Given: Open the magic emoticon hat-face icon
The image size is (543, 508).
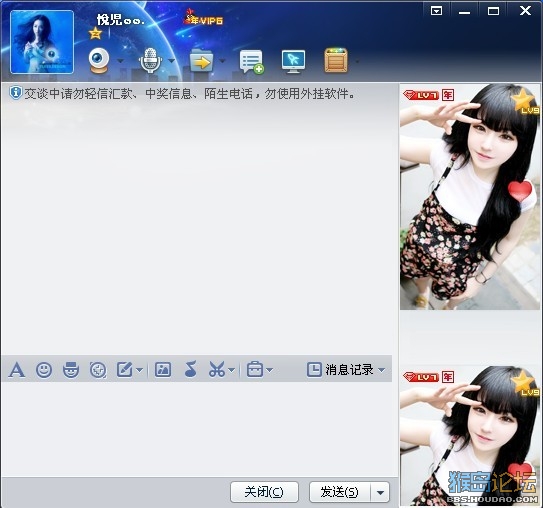Looking at the screenshot, I should point(71,370).
